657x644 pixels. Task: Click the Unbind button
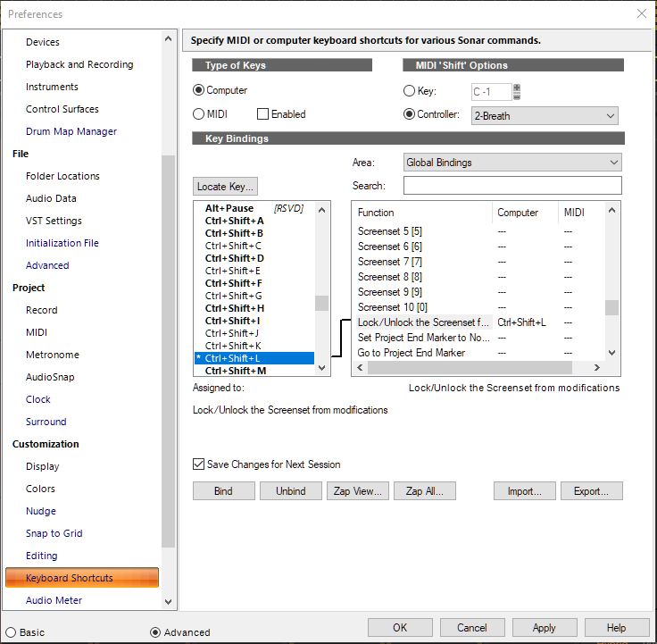point(290,491)
